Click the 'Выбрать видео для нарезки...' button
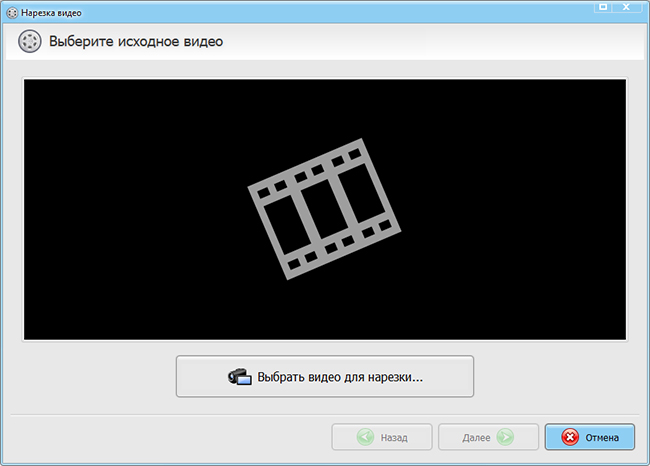Image resolution: width=650 pixels, height=466 pixels. click(x=325, y=376)
